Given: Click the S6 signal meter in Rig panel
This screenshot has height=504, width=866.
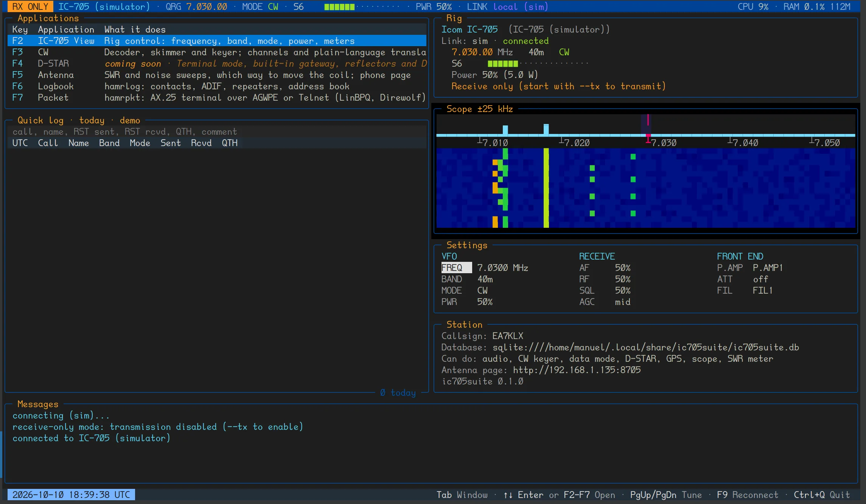Looking at the screenshot, I should coord(520,64).
